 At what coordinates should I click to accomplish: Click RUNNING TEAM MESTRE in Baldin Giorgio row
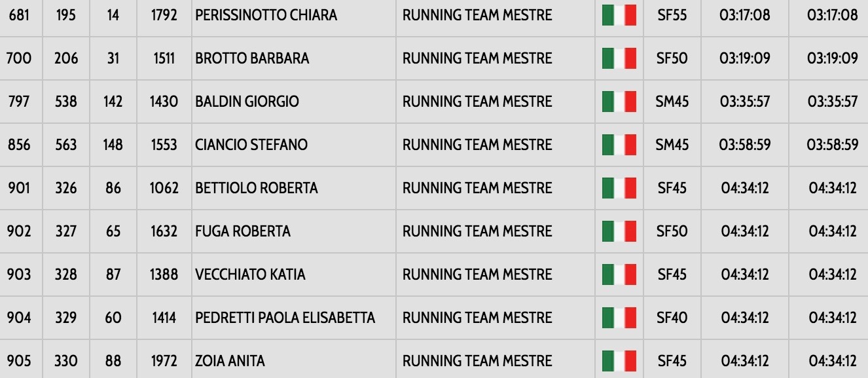point(477,102)
